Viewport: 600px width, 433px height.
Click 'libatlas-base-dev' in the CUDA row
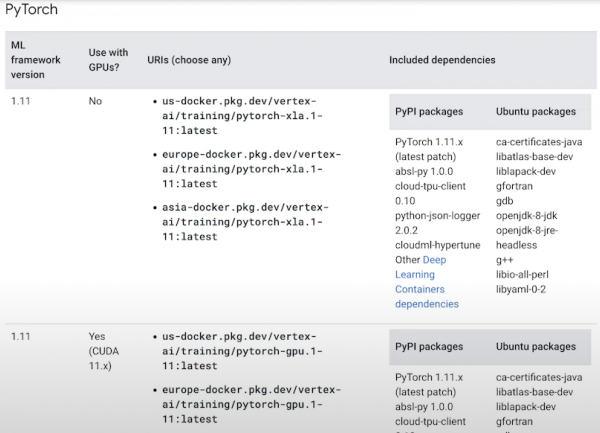pos(535,392)
